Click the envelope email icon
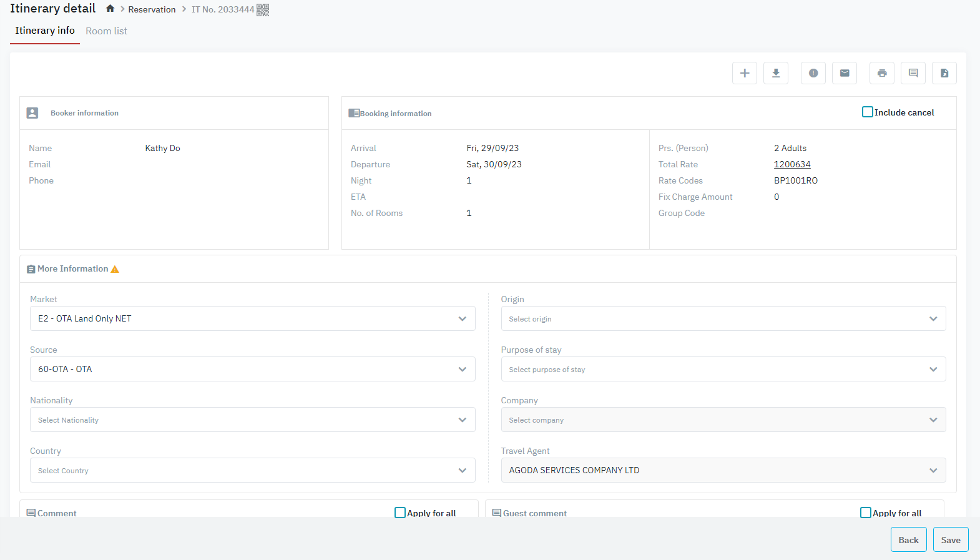 point(845,73)
